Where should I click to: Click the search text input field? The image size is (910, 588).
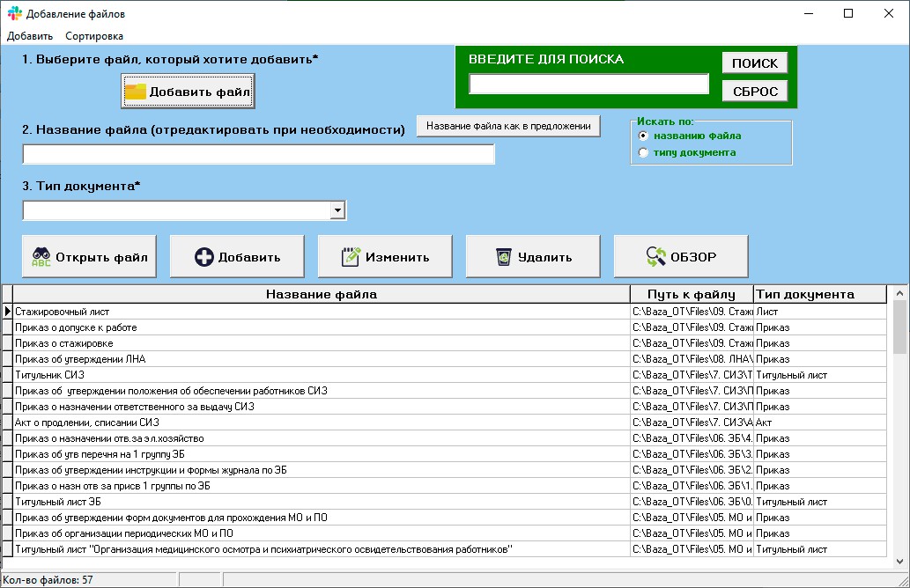click(588, 85)
